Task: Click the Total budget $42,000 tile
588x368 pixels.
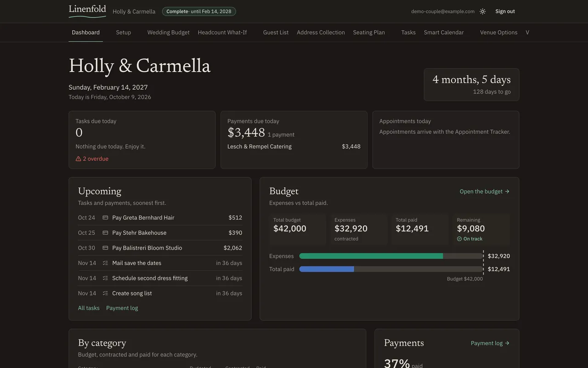Action: coord(298,229)
